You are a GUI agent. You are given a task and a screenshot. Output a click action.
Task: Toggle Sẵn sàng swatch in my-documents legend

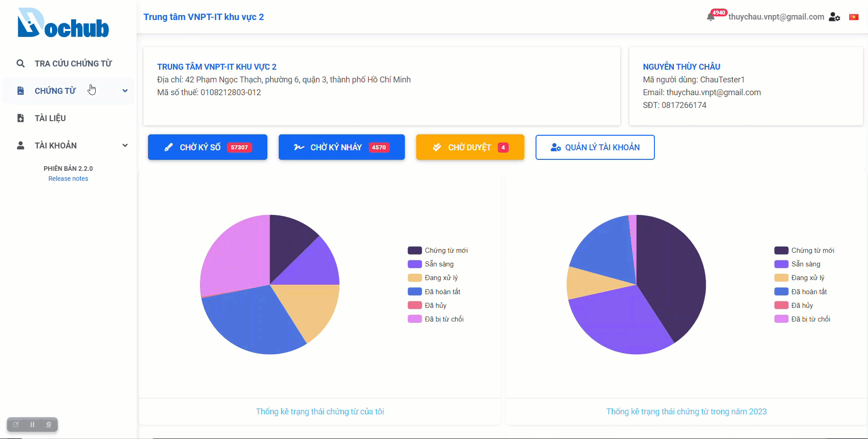point(415,264)
